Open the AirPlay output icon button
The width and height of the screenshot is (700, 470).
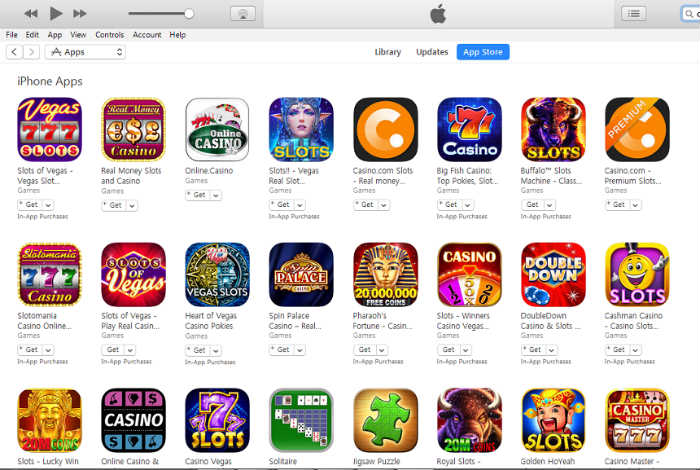(x=243, y=13)
